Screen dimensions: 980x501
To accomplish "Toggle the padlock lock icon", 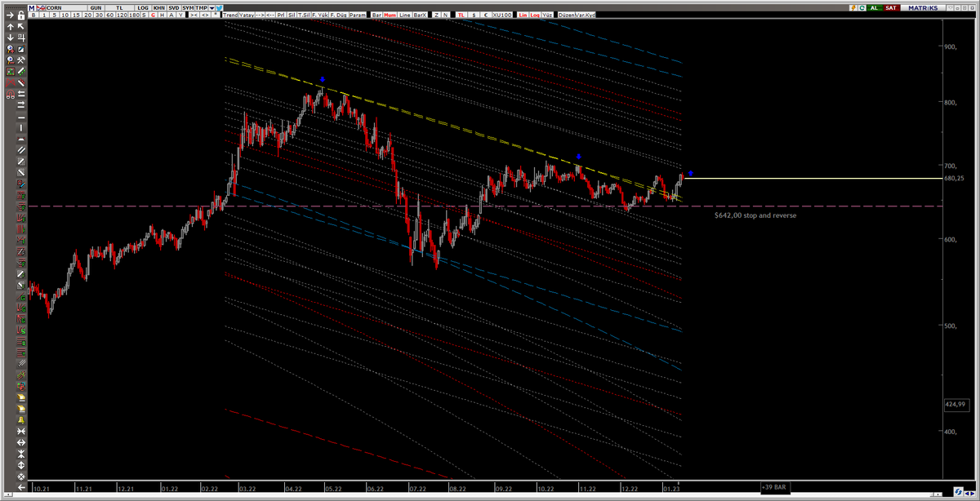I will 21,16.
